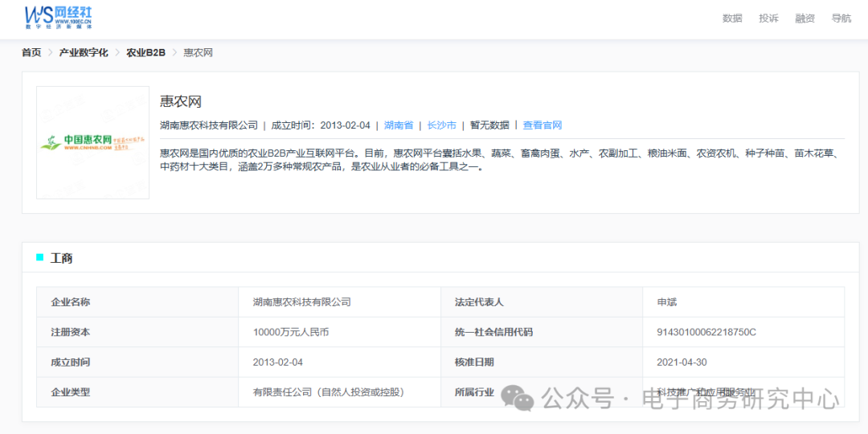Open the 导航 menu item
Screen dimensions: 868x434
(x=841, y=18)
